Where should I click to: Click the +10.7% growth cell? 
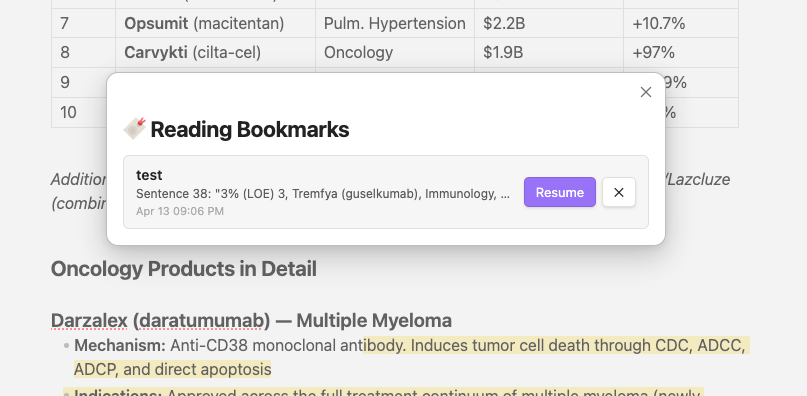pos(681,23)
